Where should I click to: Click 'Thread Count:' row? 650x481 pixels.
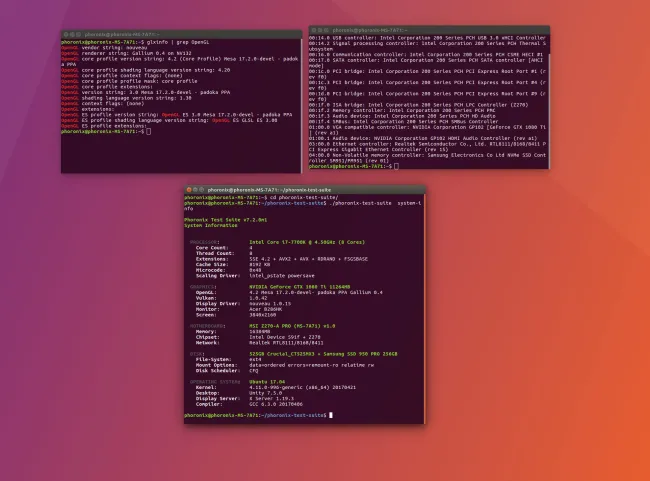[x=224, y=253]
